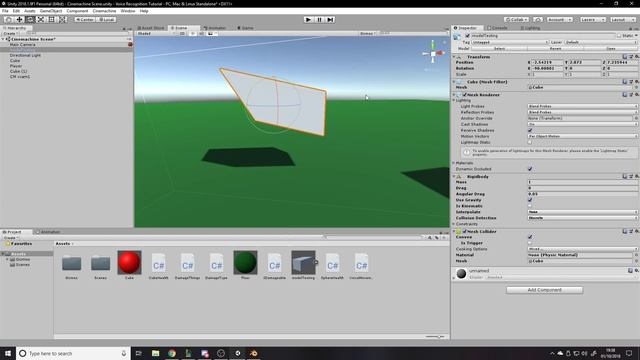The width and height of the screenshot is (640, 360).
Task: Click the prefab Revert button
Action: [555, 48]
